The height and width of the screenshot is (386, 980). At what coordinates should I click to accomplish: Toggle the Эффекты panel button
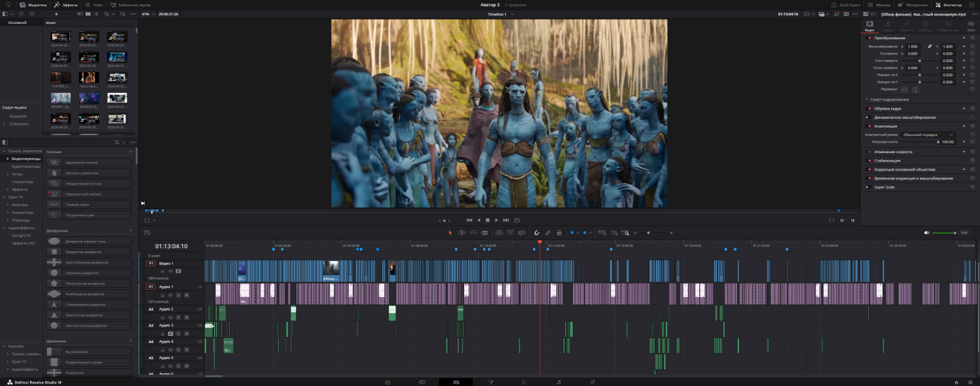66,5
